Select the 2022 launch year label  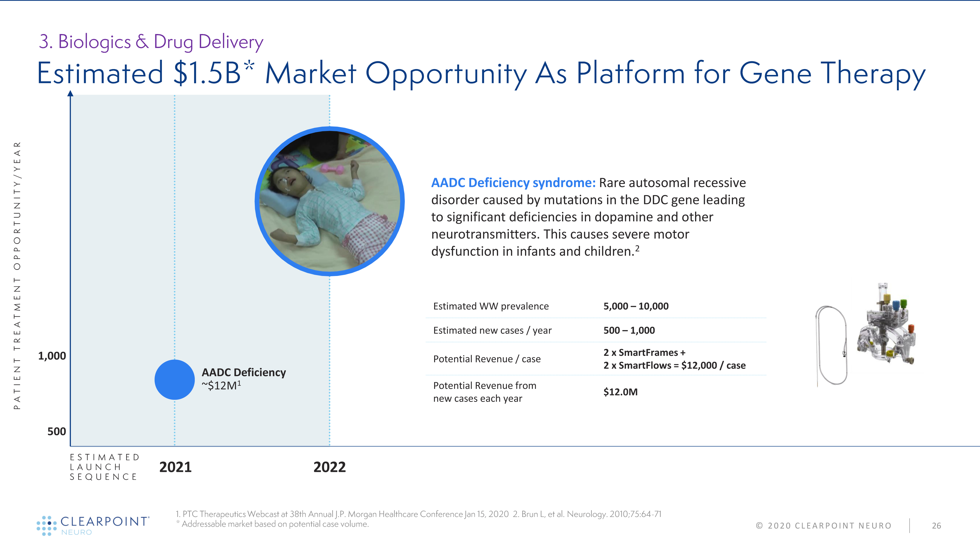[x=330, y=467]
